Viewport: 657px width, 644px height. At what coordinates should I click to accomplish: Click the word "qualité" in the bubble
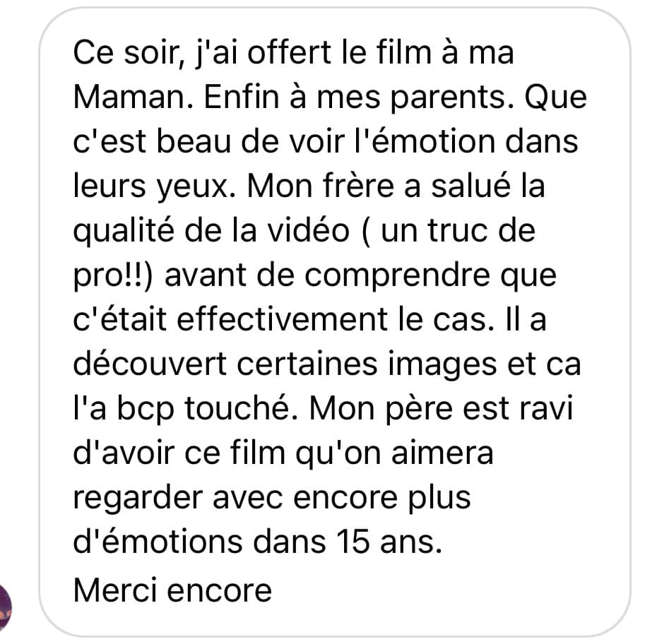[x=124, y=232]
